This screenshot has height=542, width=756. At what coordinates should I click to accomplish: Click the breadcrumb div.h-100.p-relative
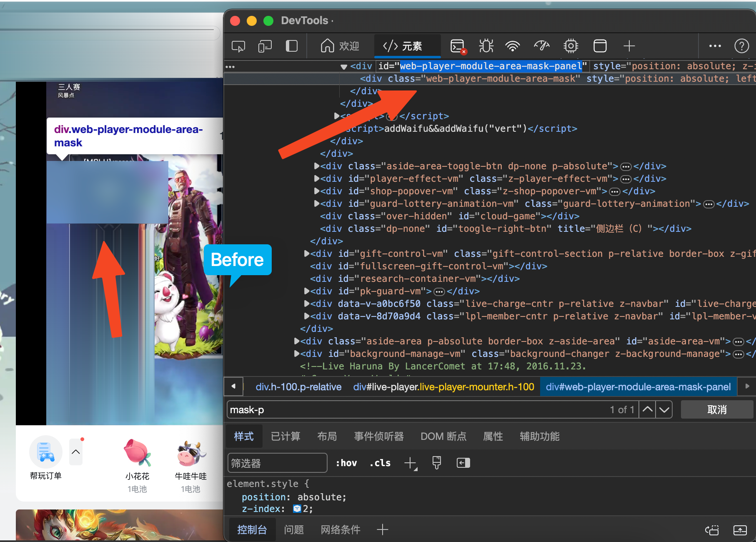click(298, 387)
